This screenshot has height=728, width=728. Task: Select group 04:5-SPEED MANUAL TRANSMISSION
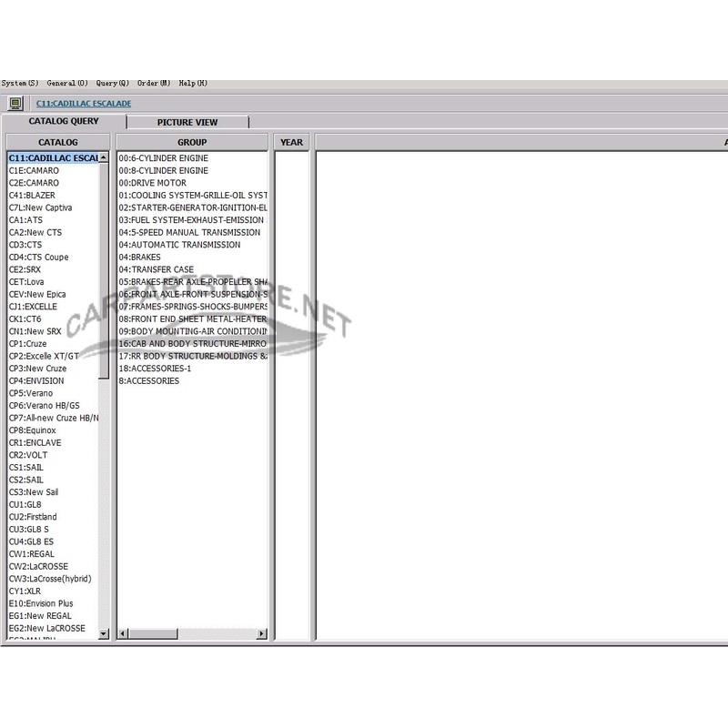click(x=189, y=232)
